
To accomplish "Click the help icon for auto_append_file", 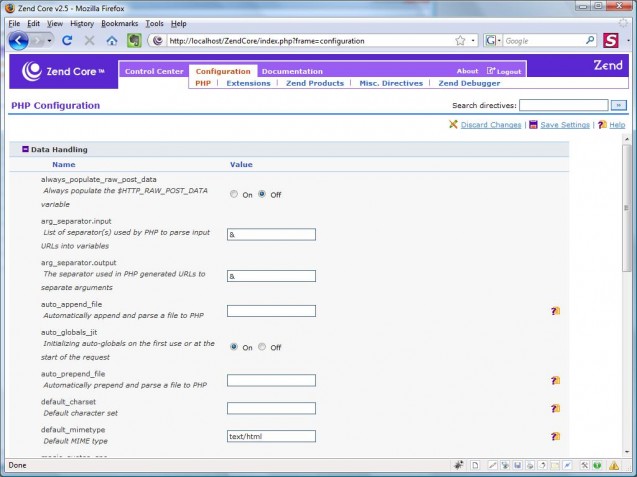I will tap(555, 311).
